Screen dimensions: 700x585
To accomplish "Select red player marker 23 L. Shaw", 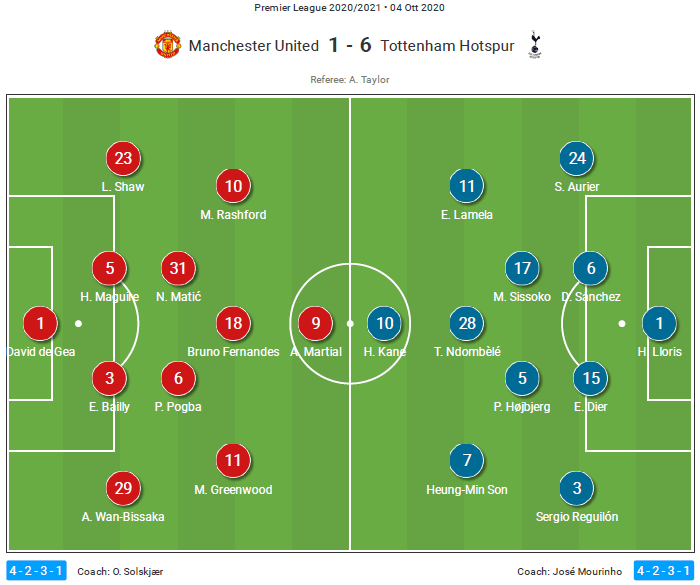I will (x=123, y=158).
